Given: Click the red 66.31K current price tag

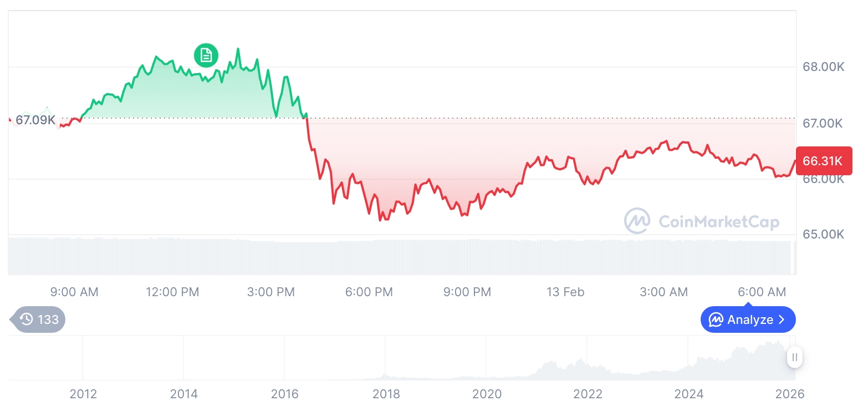Looking at the screenshot, I should (x=823, y=161).
